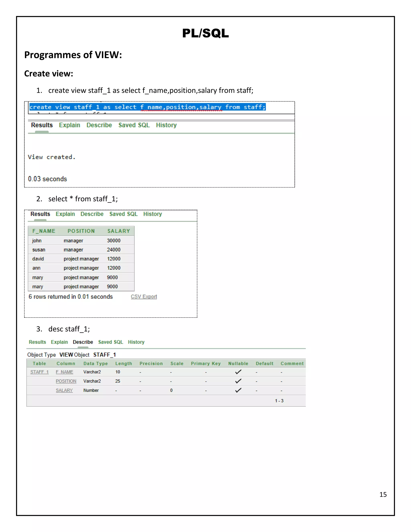
Task: Open the POSITION column link
Action: pyautogui.click(x=66, y=381)
